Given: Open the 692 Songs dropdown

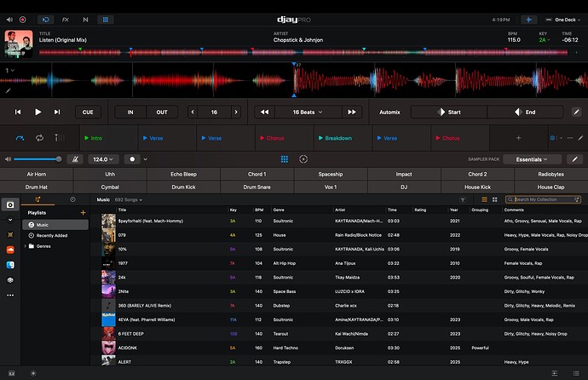Looking at the screenshot, I should [x=129, y=199].
